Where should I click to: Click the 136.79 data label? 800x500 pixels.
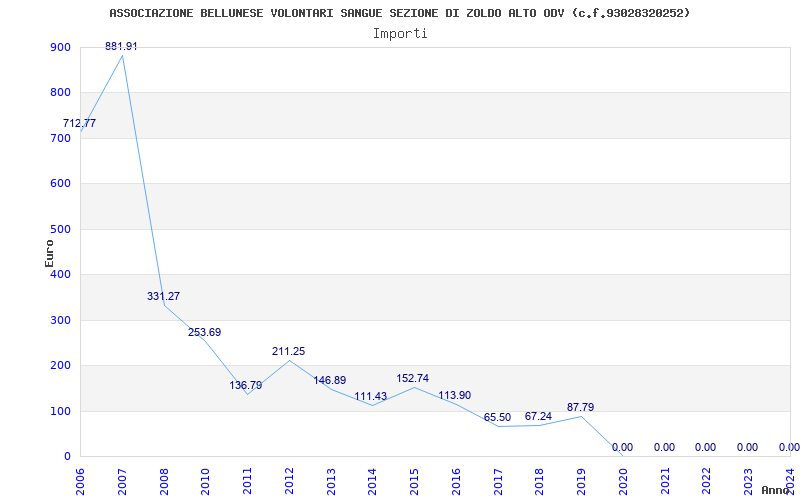point(246,385)
